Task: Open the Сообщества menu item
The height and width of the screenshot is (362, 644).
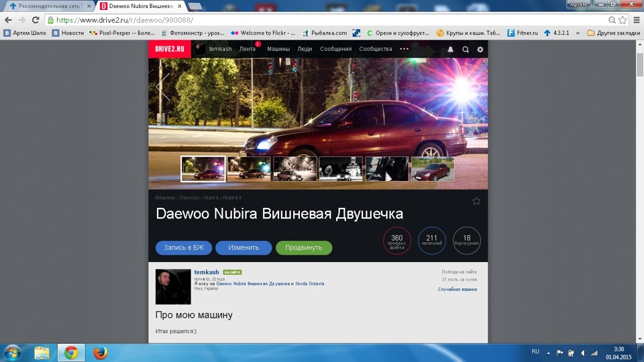Action: point(376,49)
